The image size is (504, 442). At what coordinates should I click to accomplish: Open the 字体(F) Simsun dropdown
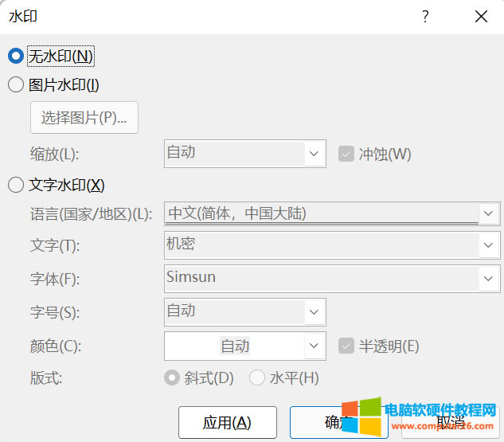[x=488, y=279]
